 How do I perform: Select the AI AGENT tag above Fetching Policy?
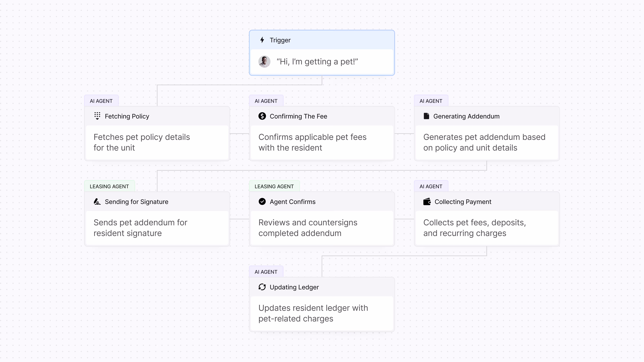101,101
